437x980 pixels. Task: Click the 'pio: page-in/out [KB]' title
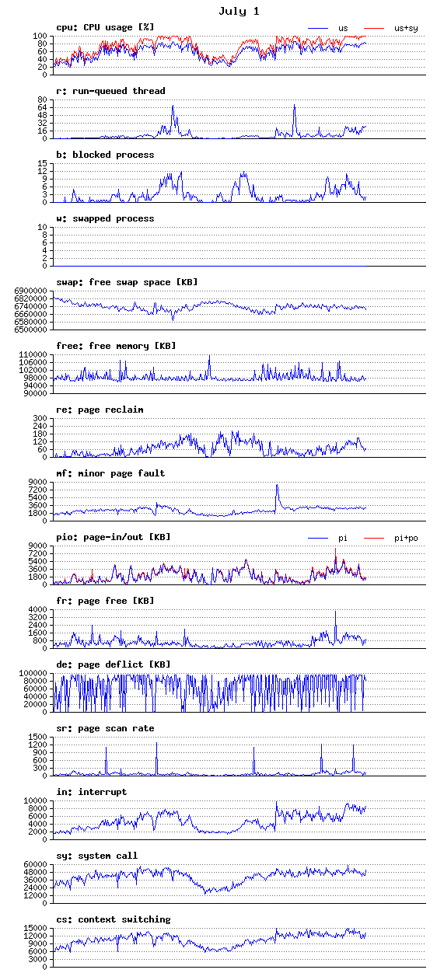coord(114,537)
